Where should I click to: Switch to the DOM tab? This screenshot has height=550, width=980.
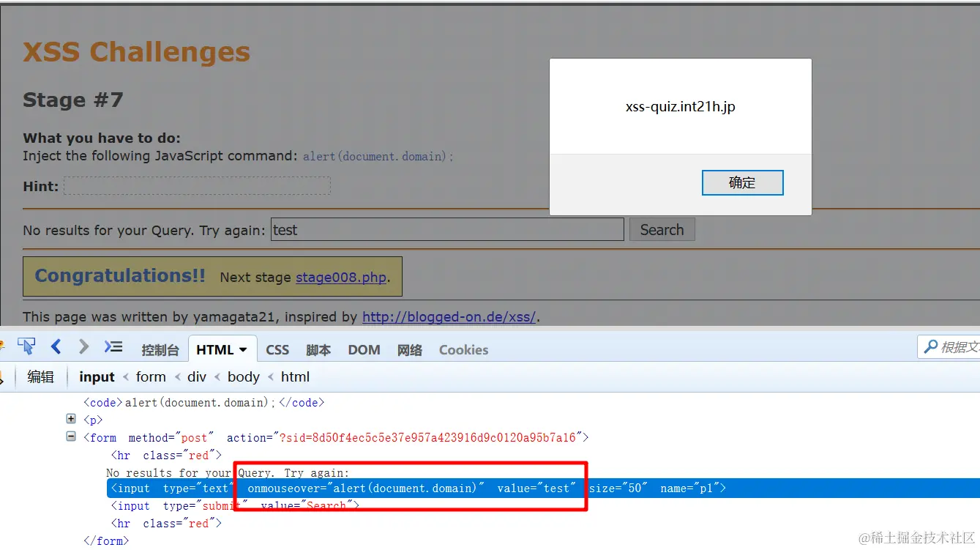pyautogui.click(x=364, y=350)
